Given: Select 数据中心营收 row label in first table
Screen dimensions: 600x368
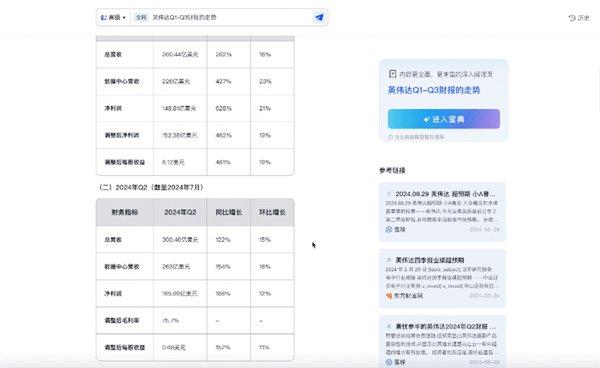Looking at the screenshot, I should pos(122,81).
